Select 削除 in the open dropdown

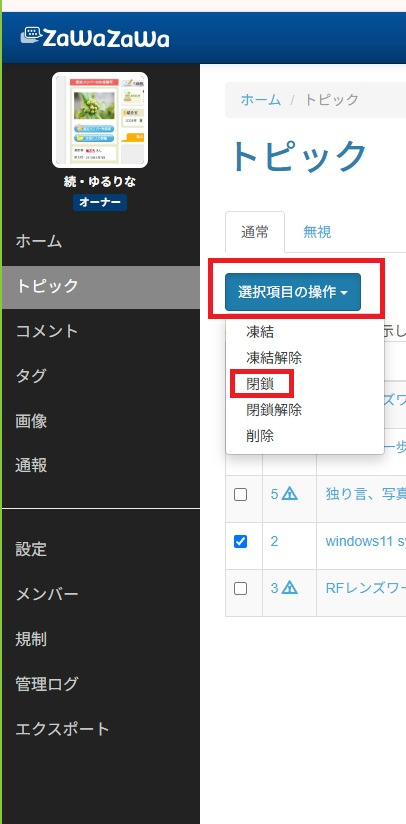(260, 436)
